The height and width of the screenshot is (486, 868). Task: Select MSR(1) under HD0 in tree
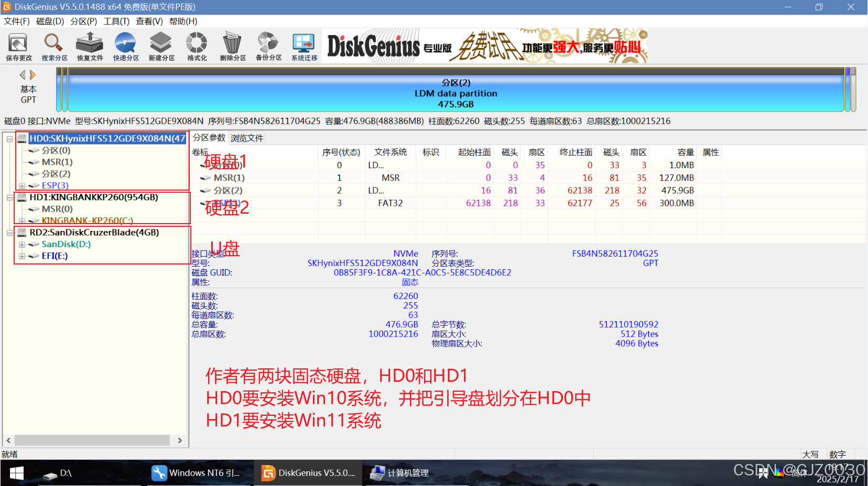(x=57, y=162)
